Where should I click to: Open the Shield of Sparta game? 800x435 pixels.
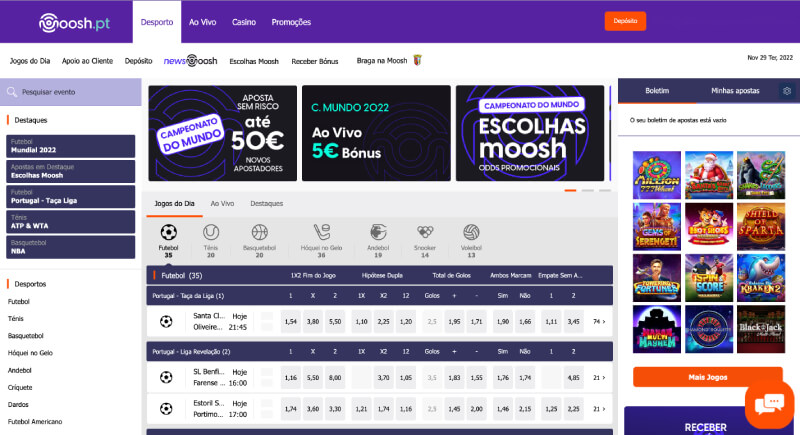pos(761,226)
